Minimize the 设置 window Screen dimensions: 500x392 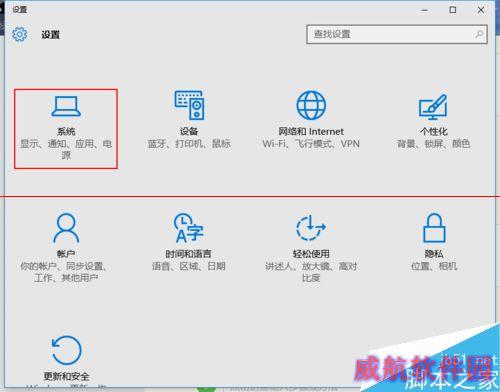pos(424,10)
